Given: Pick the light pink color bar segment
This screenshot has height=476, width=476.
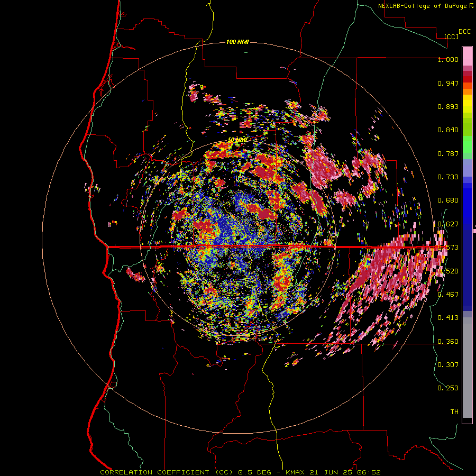Looking at the screenshot, I should pyautogui.click(x=467, y=56).
